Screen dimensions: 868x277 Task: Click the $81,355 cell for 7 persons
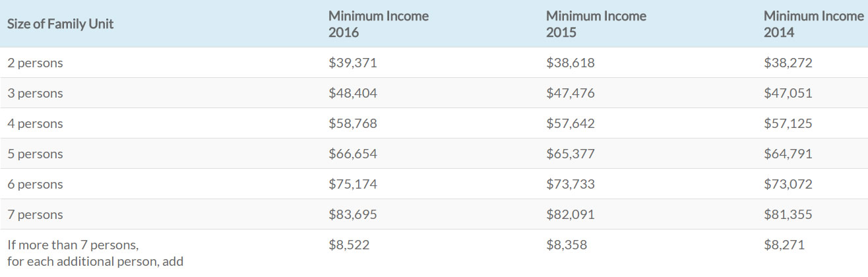[788, 214]
